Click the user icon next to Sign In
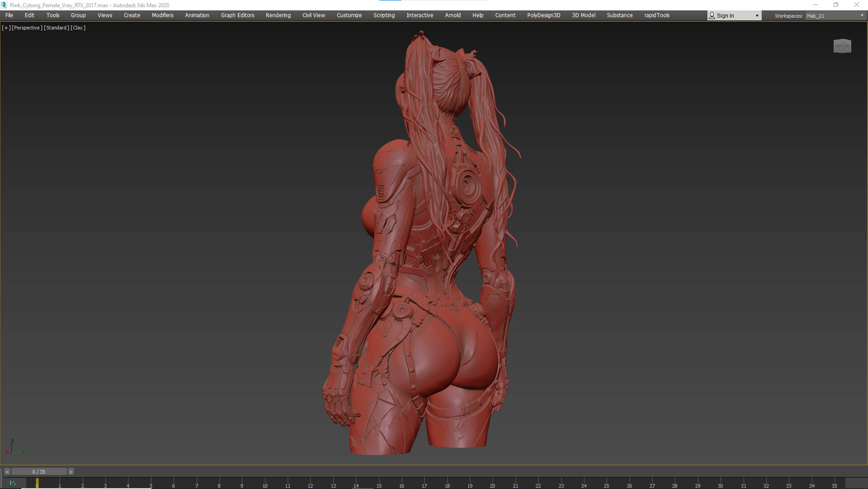Image resolution: width=868 pixels, height=489 pixels. (712, 16)
